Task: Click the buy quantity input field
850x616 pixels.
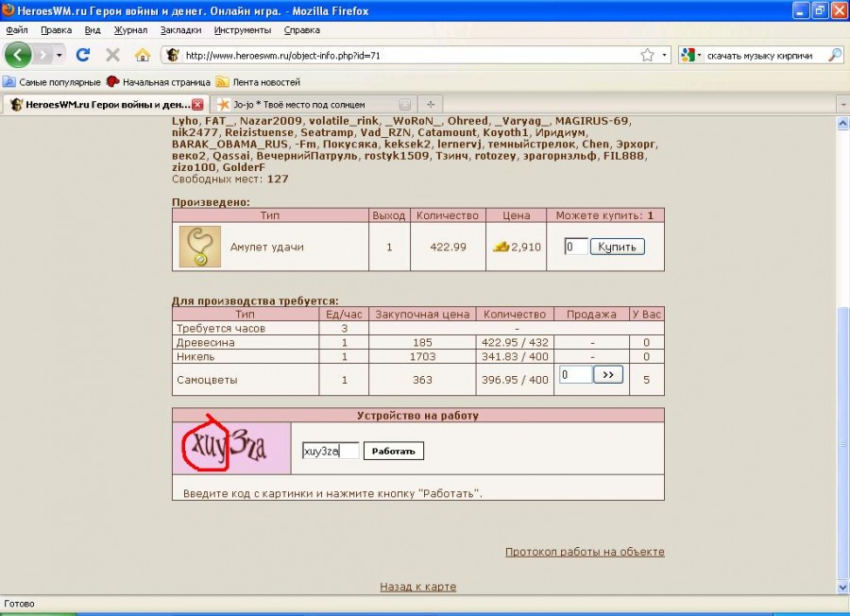Action: [576, 247]
